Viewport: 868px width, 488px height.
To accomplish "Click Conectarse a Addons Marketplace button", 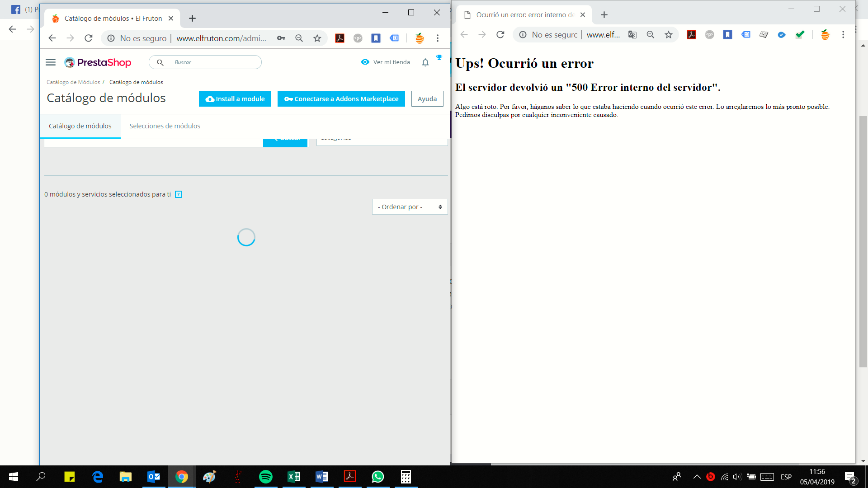I will (341, 99).
